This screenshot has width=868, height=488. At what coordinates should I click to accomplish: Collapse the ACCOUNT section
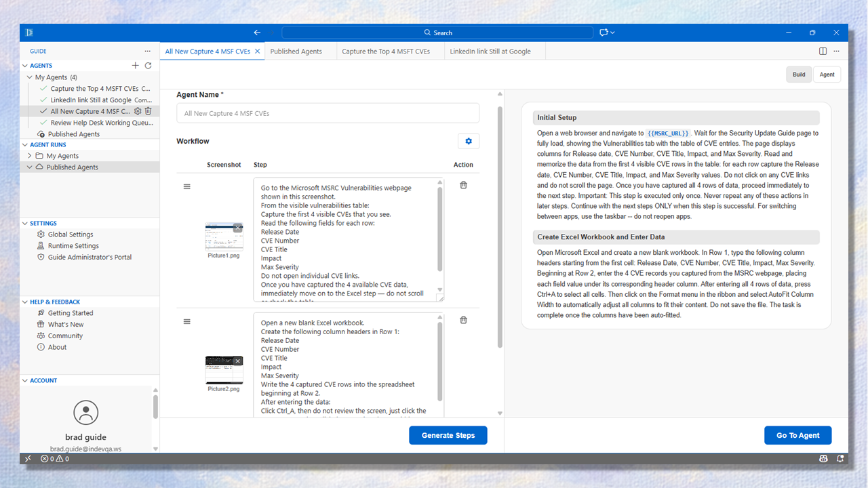(26, 380)
